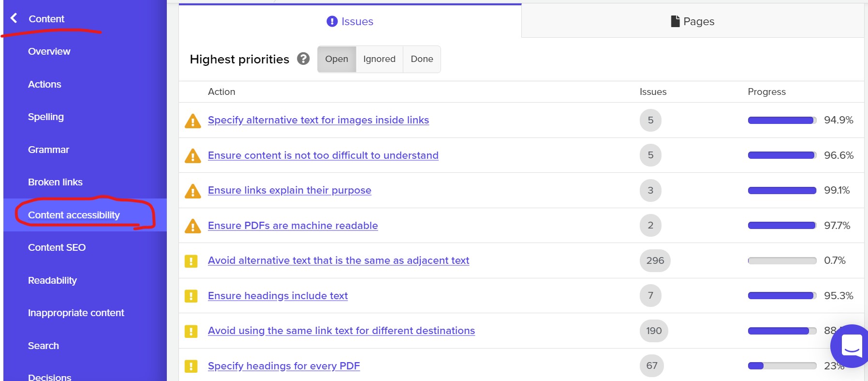Click the back arrow next to Content

[x=14, y=18]
